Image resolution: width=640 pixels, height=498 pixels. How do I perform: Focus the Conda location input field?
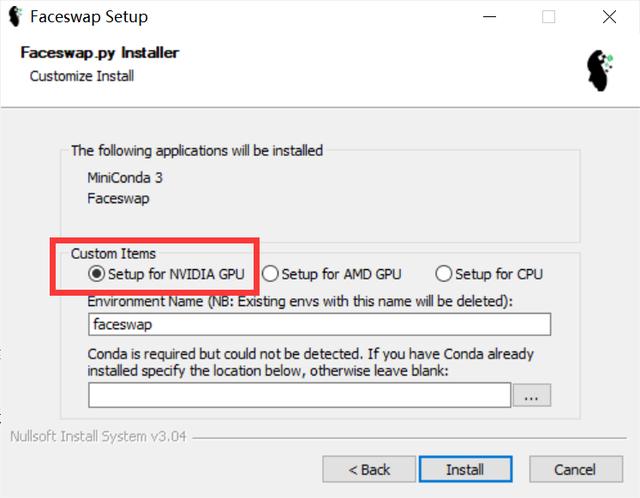[300, 396]
